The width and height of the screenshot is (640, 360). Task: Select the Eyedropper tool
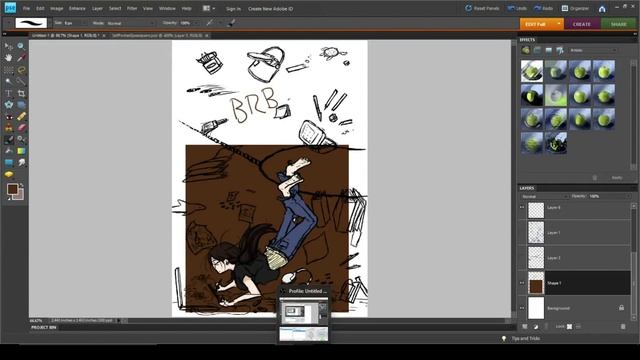21,58
